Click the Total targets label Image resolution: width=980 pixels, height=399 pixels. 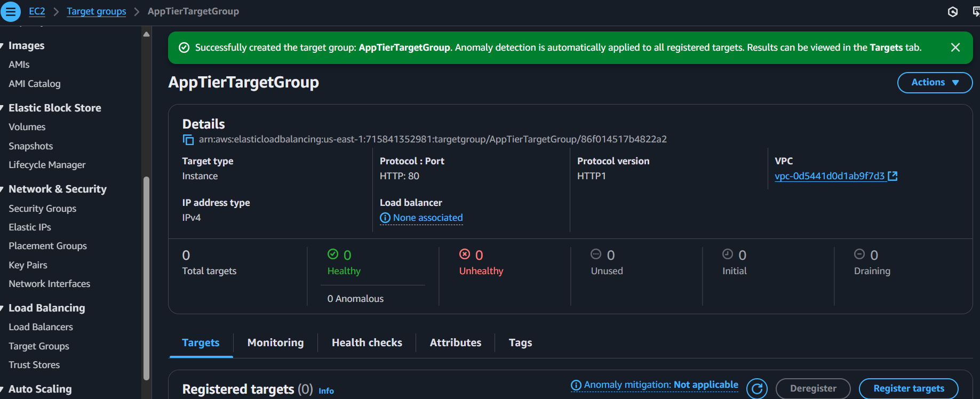pos(209,271)
